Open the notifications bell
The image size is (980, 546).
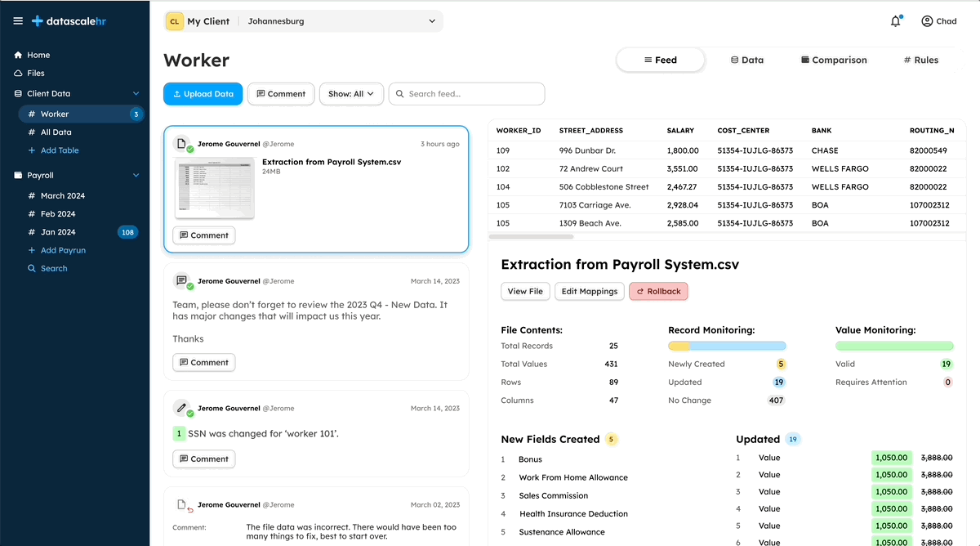click(x=895, y=21)
